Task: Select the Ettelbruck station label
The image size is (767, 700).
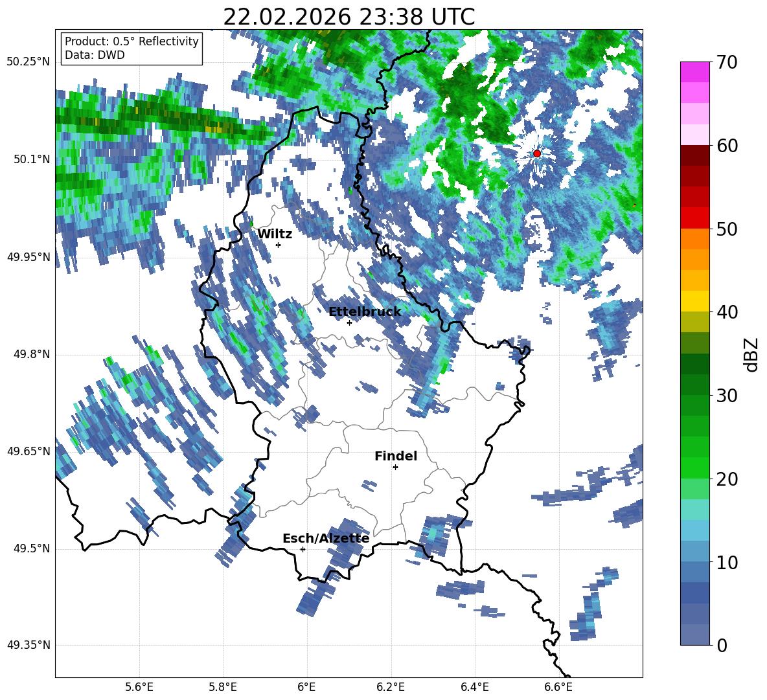Action: click(x=365, y=312)
